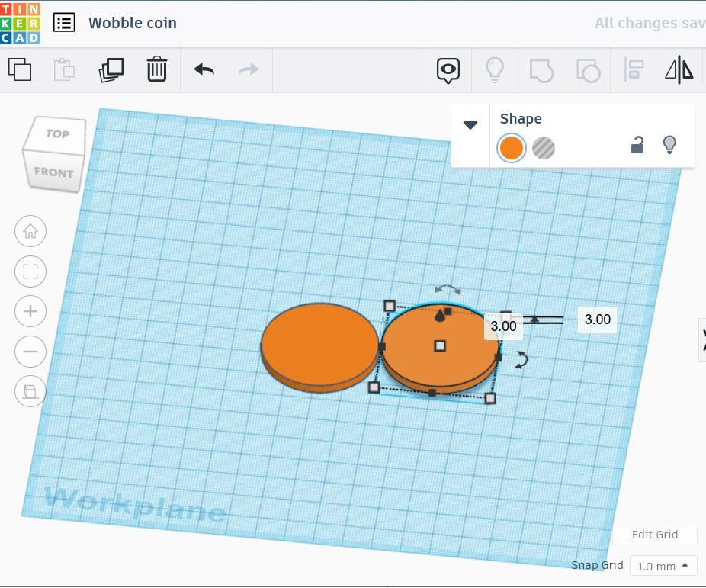Click the Edit Grid button

pos(655,535)
